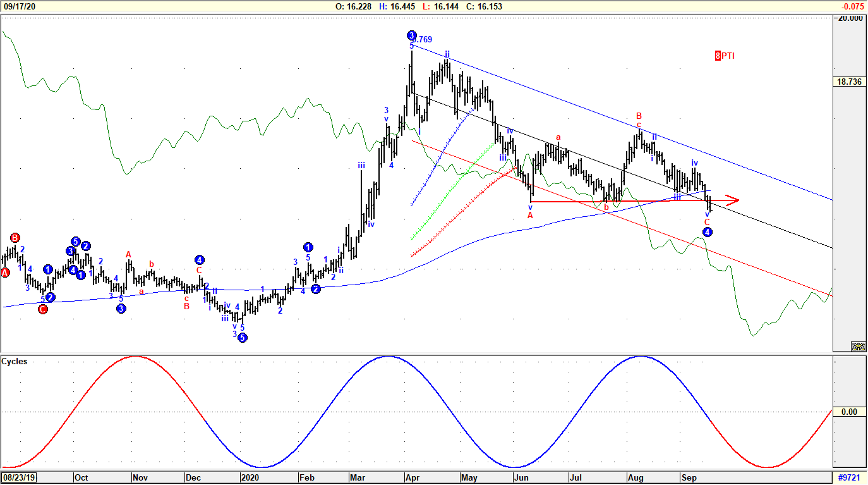Screen dimensions: 868x485
Task: Click the high price value H: 16.445
Action: point(397,6)
